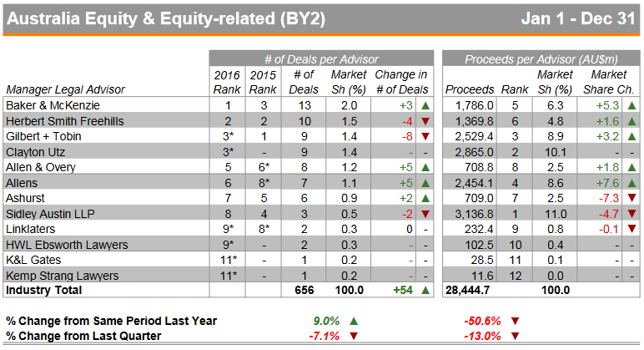Click the % Change from Same Period Last Year label
Image resolution: width=644 pixels, height=350 pixels.
(x=111, y=322)
